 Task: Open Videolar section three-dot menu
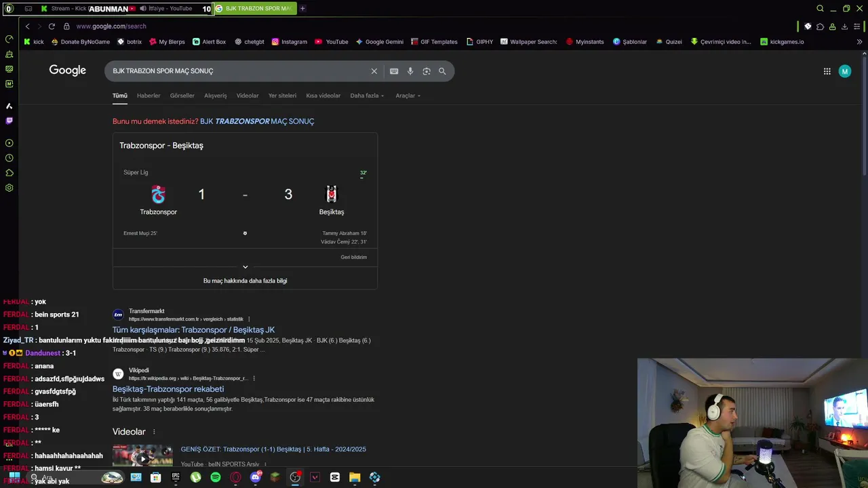click(154, 432)
